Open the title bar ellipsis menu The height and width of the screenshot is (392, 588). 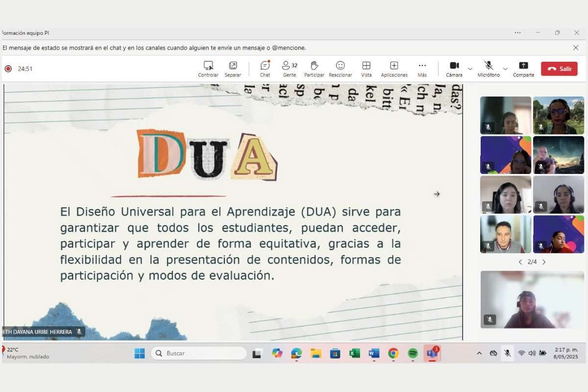(x=517, y=33)
